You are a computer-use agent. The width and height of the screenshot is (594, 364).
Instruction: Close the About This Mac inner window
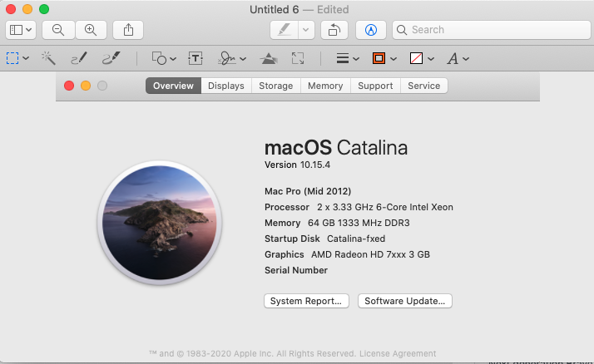tap(69, 86)
